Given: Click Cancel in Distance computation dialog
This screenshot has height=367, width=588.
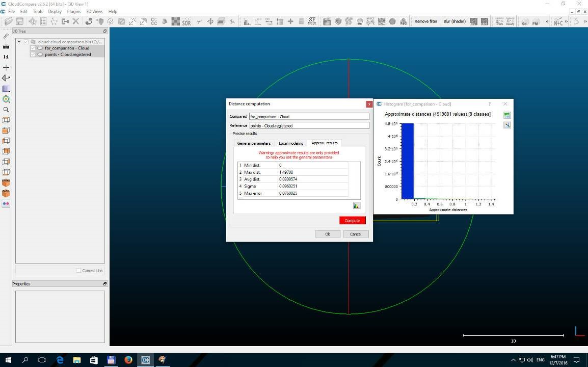Looking at the screenshot, I should click(356, 234).
